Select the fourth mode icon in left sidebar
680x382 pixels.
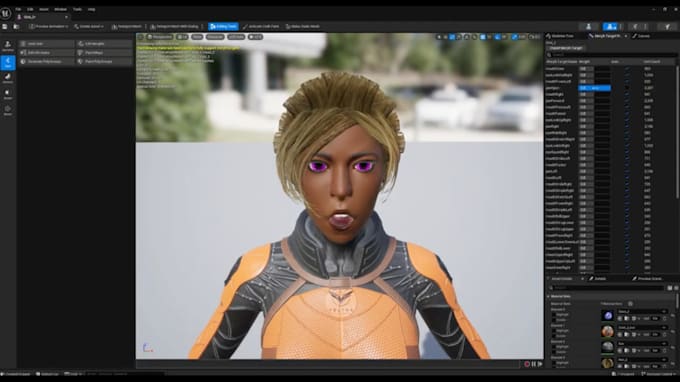pos(8,95)
